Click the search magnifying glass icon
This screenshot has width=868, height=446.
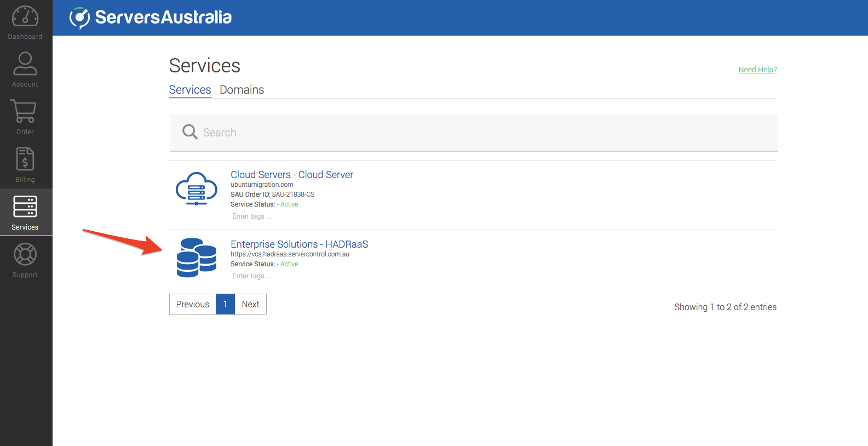[189, 132]
